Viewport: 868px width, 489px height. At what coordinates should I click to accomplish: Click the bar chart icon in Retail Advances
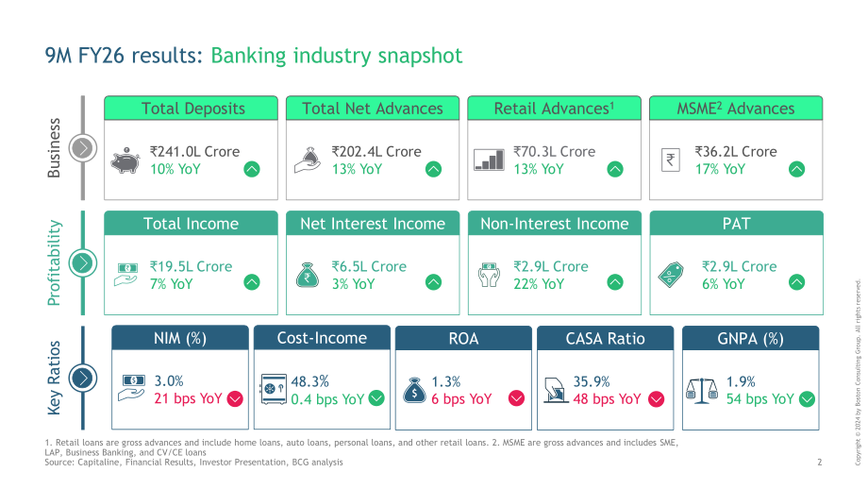tap(489, 160)
